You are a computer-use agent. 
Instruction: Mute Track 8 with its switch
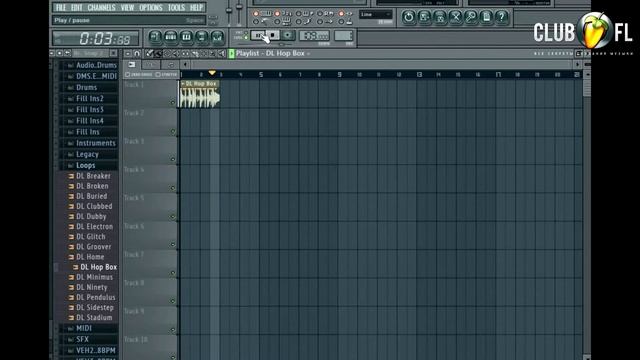coord(173,301)
